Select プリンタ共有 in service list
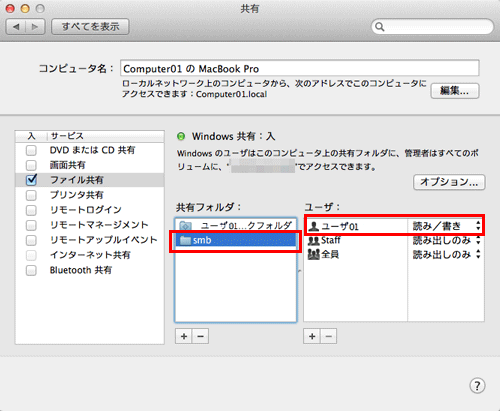500x411 pixels. tap(77, 195)
